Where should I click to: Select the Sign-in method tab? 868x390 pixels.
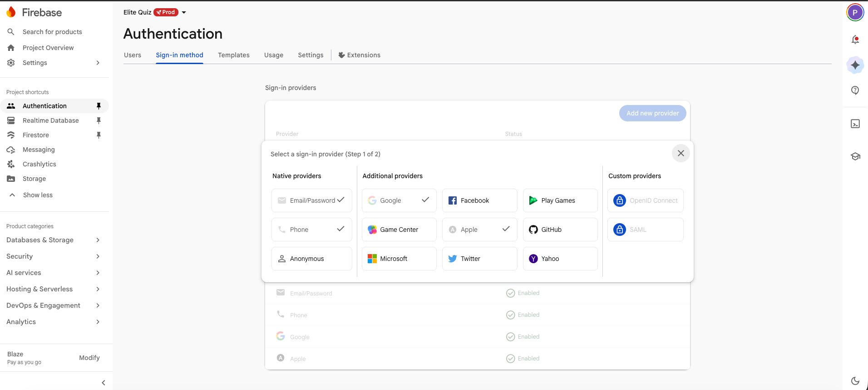[x=179, y=55]
